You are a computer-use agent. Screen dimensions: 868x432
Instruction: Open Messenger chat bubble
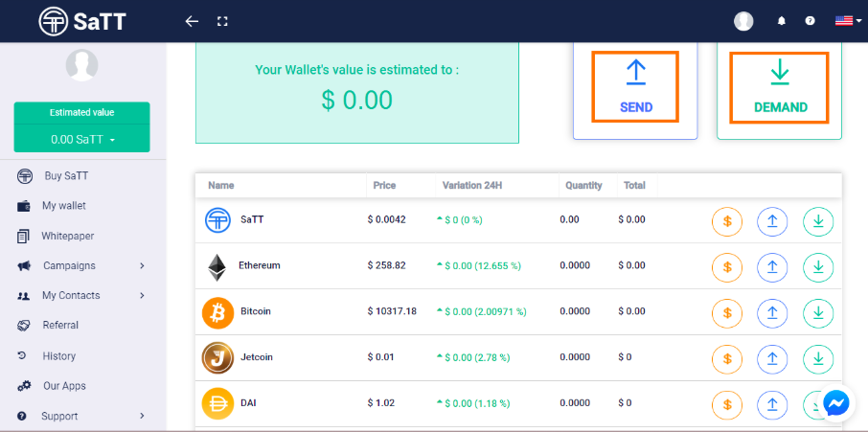coord(836,404)
